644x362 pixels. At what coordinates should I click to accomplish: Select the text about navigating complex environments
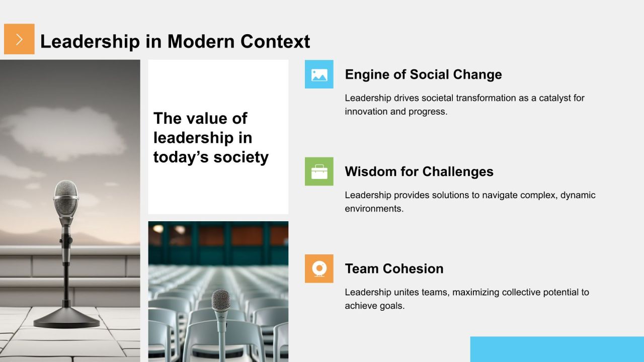470,202
